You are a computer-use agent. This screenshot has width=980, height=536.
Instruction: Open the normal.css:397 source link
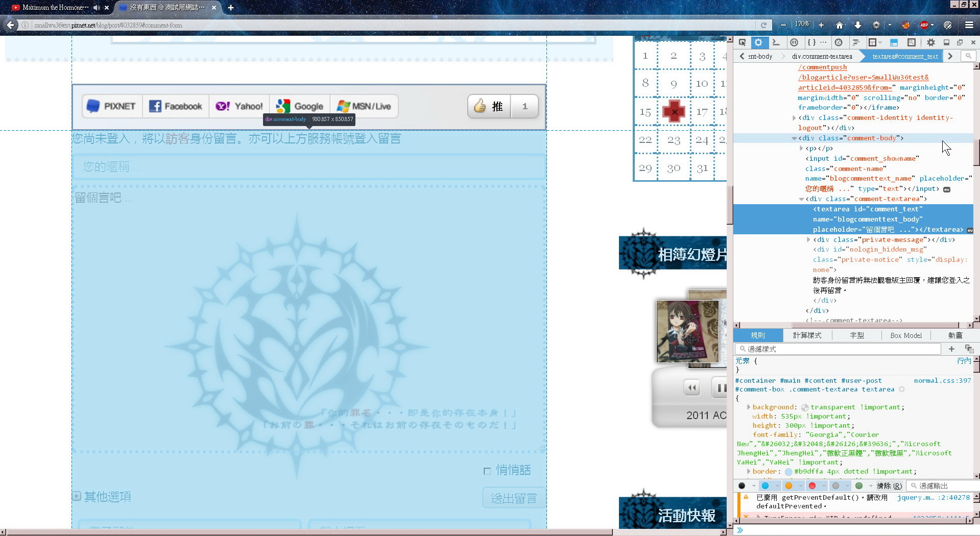pyautogui.click(x=942, y=381)
